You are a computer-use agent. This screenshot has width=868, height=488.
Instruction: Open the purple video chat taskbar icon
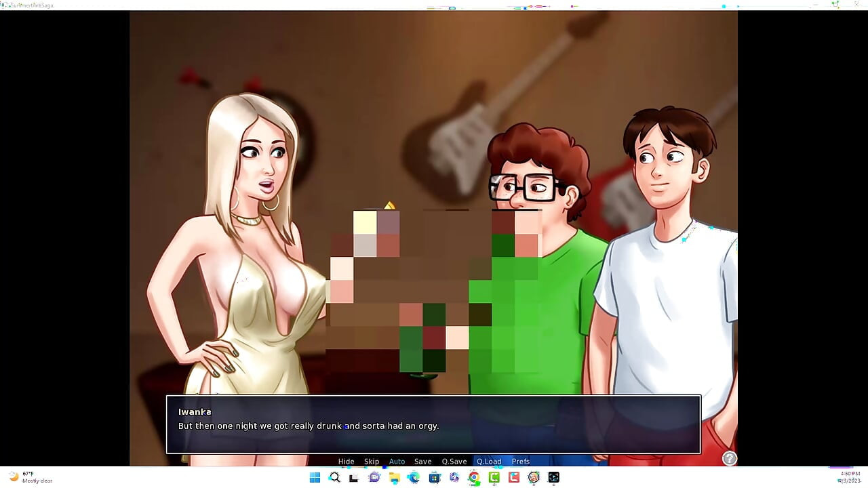point(374,478)
